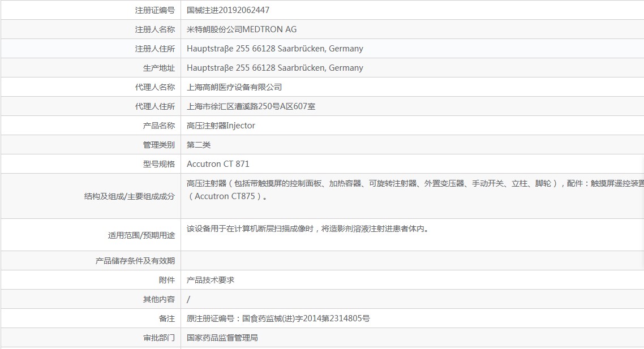Select registration number 国械注进20192062447
The image size is (644, 349).
pos(228,10)
